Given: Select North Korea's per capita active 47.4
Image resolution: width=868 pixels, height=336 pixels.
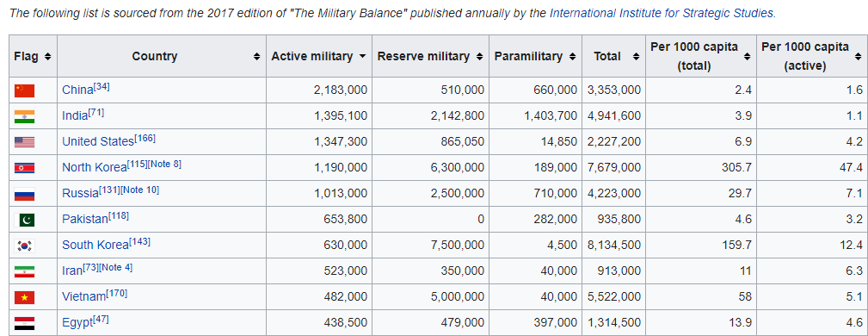Looking at the screenshot, I should [x=852, y=168].
